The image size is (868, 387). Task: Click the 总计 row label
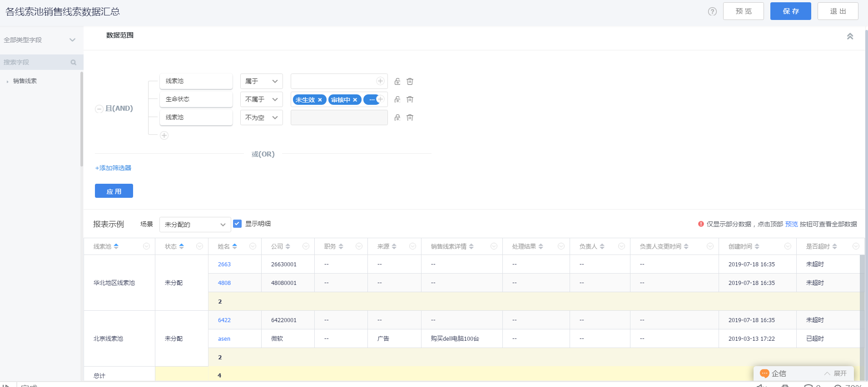(x=99, y=376)
